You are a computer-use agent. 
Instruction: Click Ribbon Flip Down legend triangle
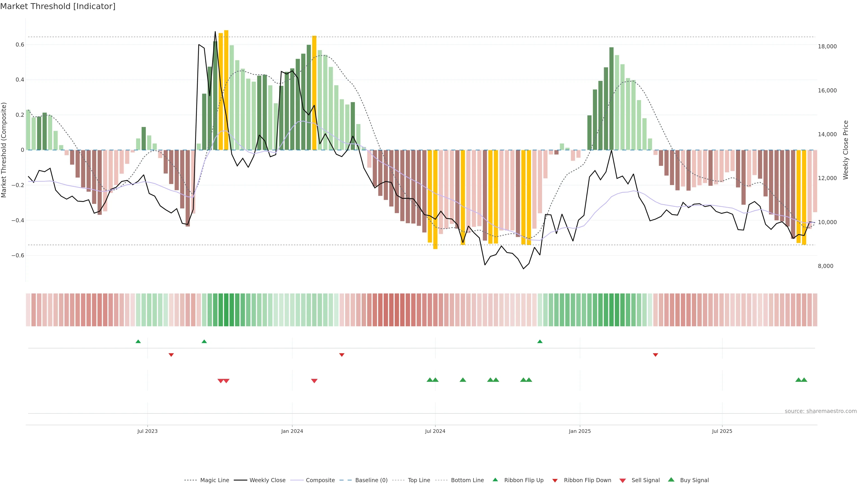point(555,481)
